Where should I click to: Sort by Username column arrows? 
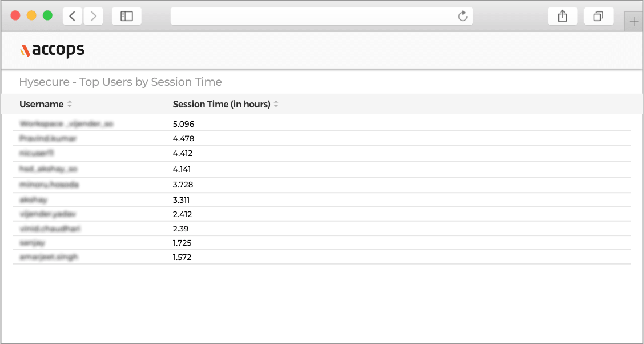click(x=70, y=104)
